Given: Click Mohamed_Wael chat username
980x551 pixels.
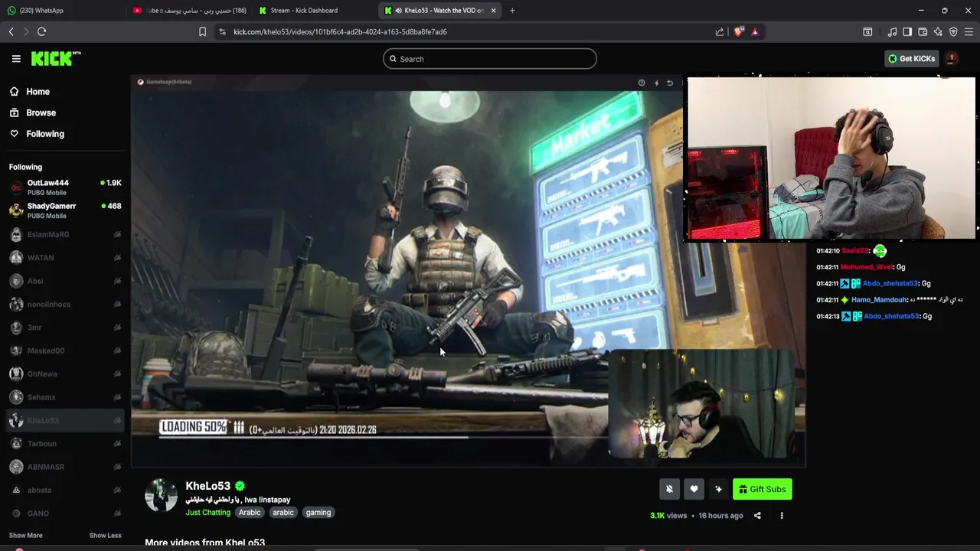Looking at the screenshot, I should click(867, 267).
